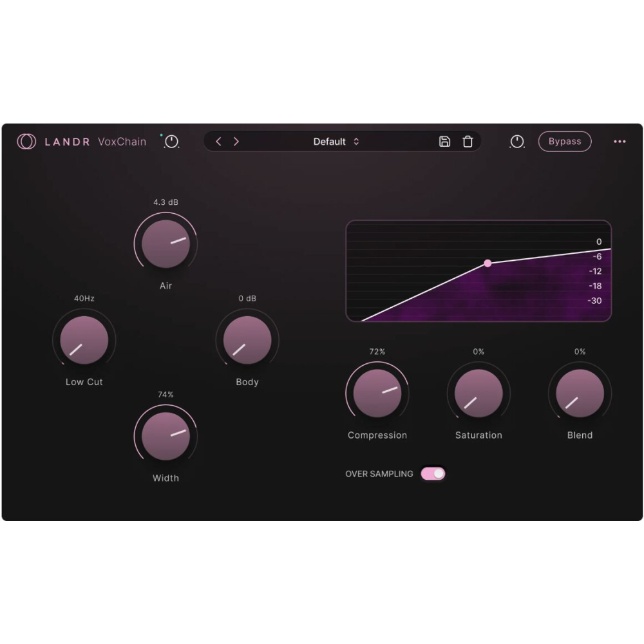Click the 74% Width value
Screen dimensions: 644x644
tap(166, 394)
